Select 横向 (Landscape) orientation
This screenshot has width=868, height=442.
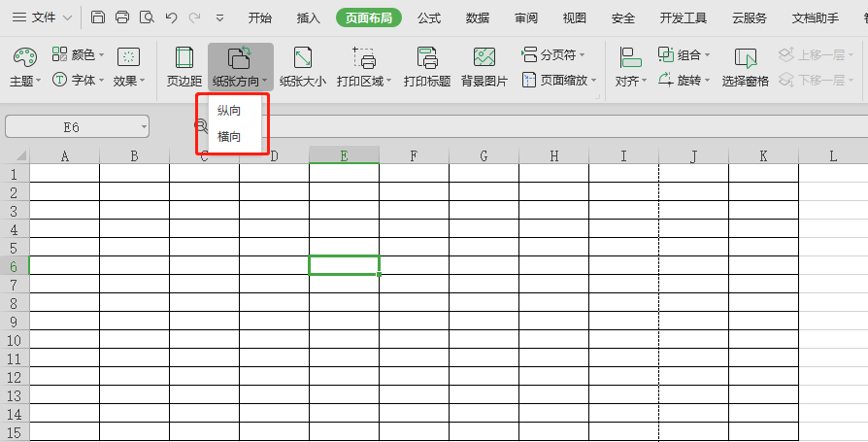coord(229,137)
